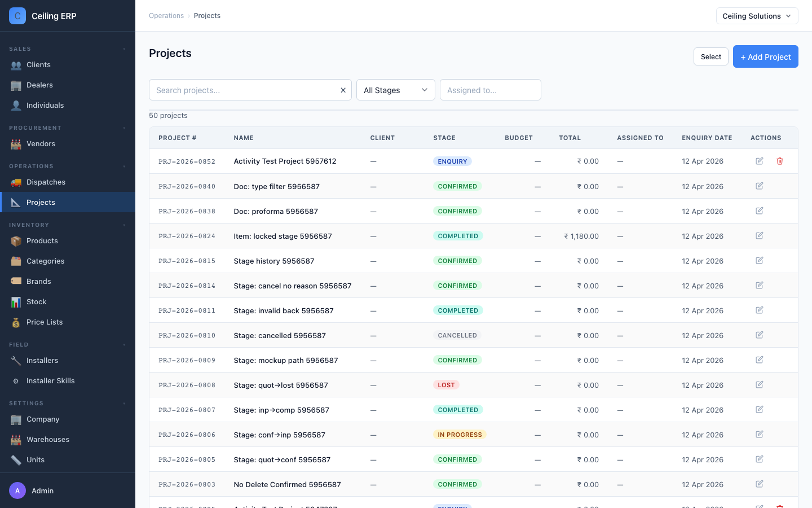Image resolution: width=812 pixels, height=508 pixels.
Task: Open Dispatches from the sidebar
Action: point(68,182)
